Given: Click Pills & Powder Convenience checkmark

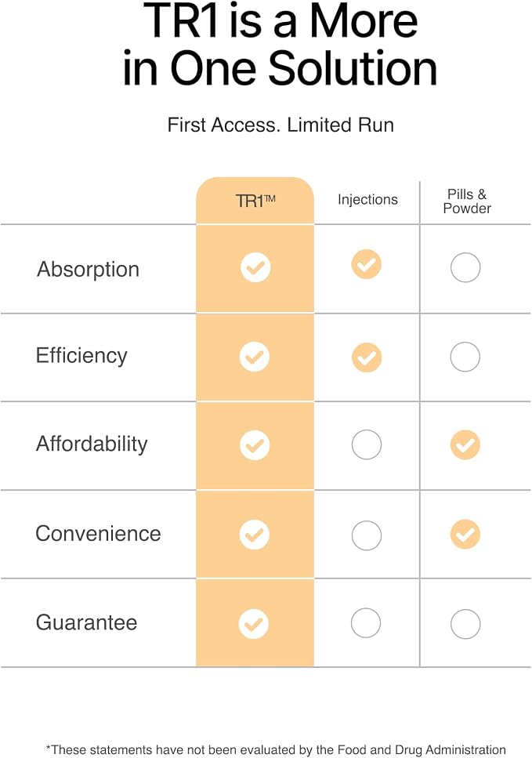Looking at the screenshot, I should tap(465, 534).
